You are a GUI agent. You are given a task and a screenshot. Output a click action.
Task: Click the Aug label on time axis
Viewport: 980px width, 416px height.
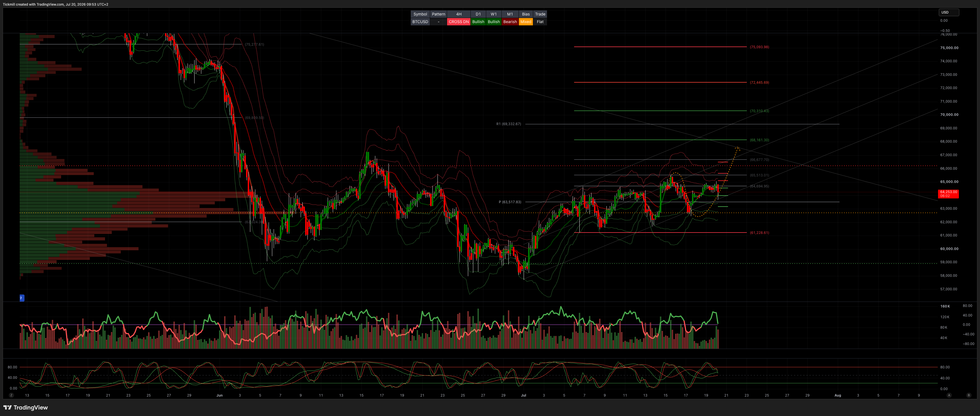pos(838,395)
